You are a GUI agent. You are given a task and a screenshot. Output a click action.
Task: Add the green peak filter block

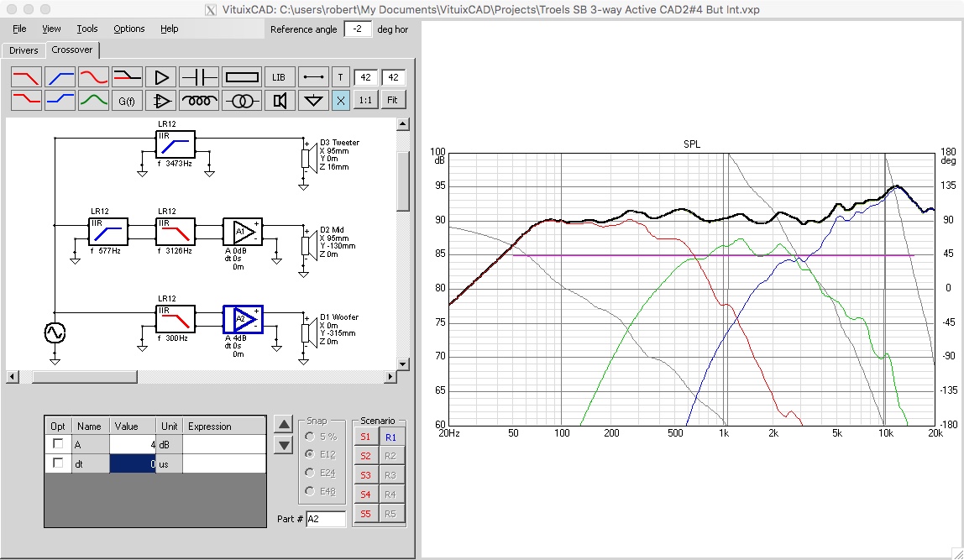(x=93, y=100)
